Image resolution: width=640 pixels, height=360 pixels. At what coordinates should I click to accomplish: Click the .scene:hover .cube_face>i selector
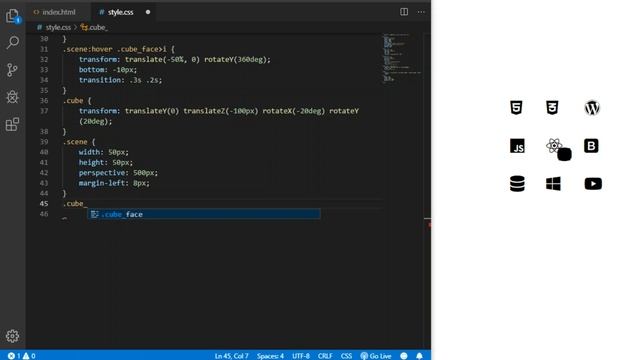point(114,49)
